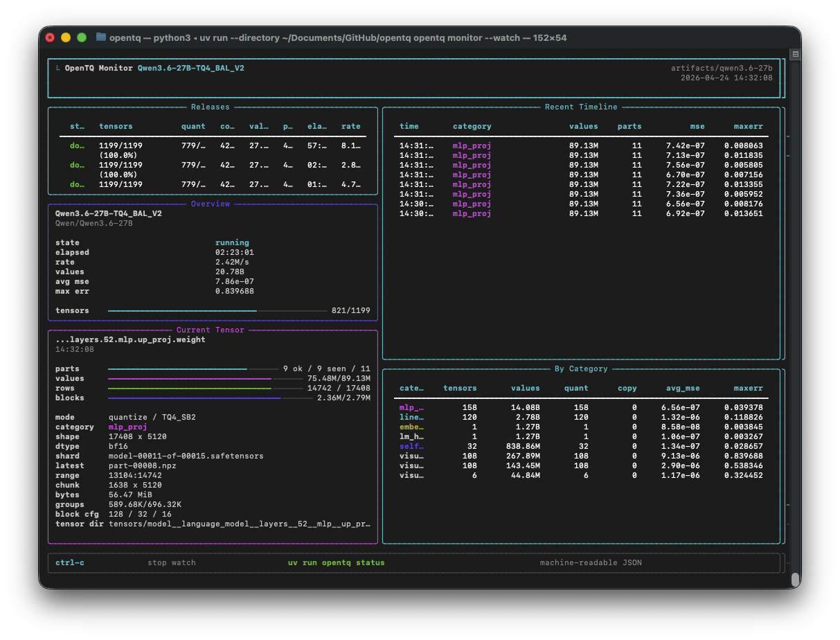Click the Releases panel title
This screenshot has width=840, height=640.
point(211,107)
